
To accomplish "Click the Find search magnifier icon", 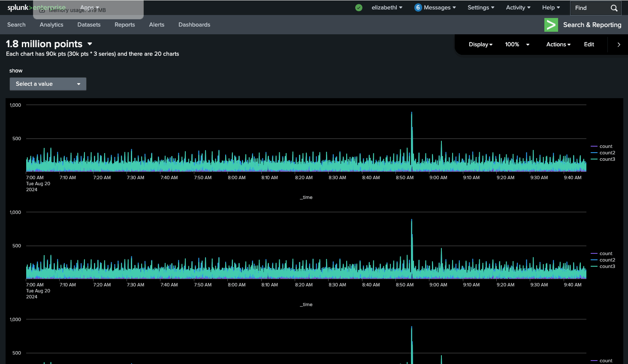I will tap(614, 8).
